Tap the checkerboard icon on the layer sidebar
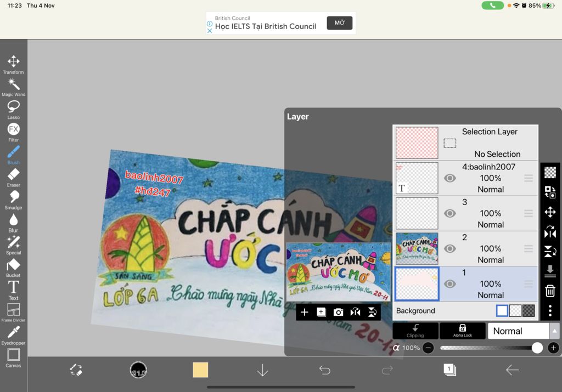The height and width of the screenshot is (392, 562). pos(550,173)
